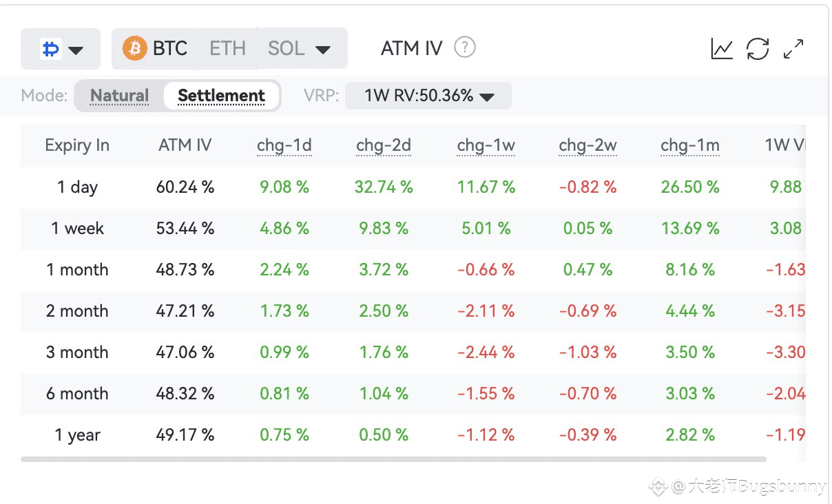
Task: Select the SOL tab
Action: tap(287, 49)
